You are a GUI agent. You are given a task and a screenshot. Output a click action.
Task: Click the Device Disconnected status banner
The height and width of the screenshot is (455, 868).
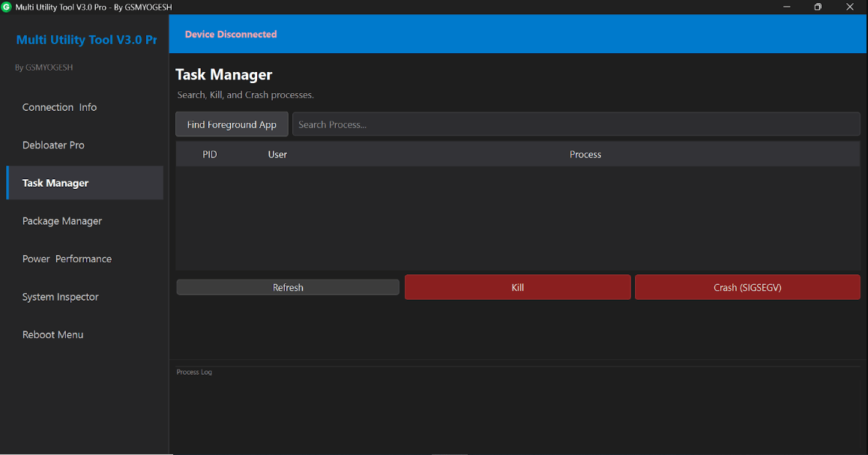click(x=230, y=34)
